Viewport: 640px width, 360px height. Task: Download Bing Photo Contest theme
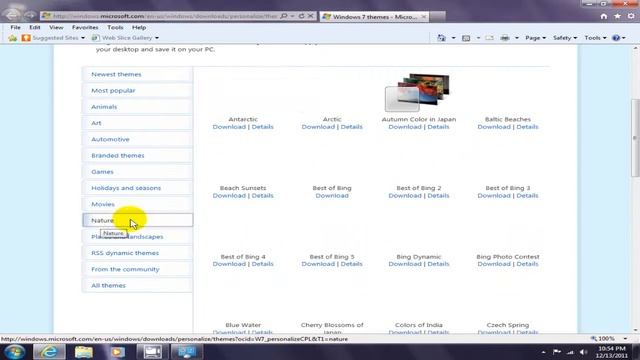494,264
